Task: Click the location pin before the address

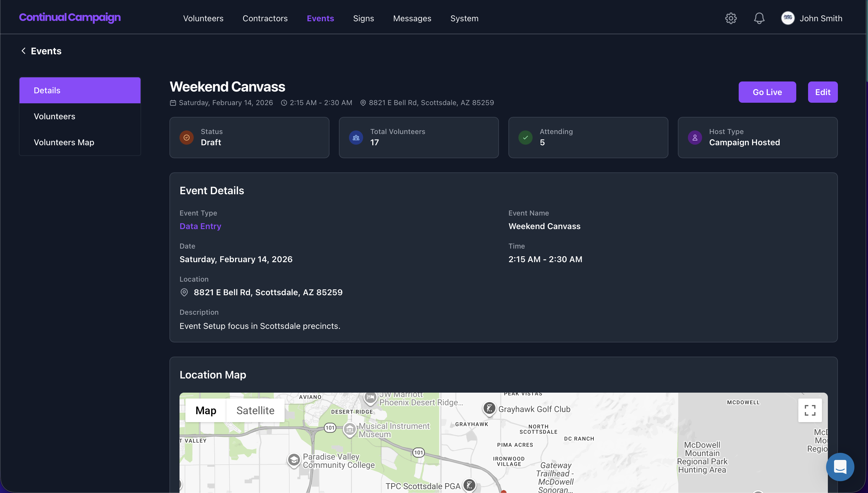Action: pos(184,292)
